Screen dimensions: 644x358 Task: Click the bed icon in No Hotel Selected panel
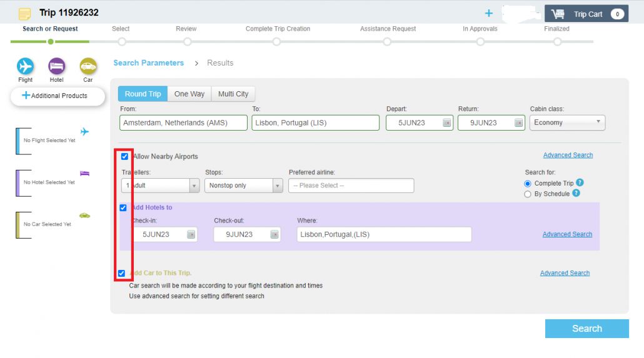84,173
